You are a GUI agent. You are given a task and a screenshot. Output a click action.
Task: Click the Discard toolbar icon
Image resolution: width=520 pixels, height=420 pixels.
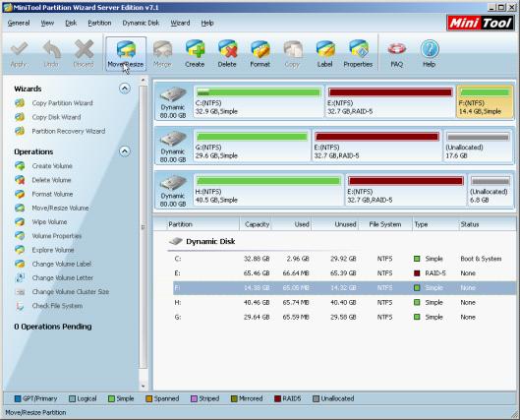pyautogui.click(x=84, y=54)
